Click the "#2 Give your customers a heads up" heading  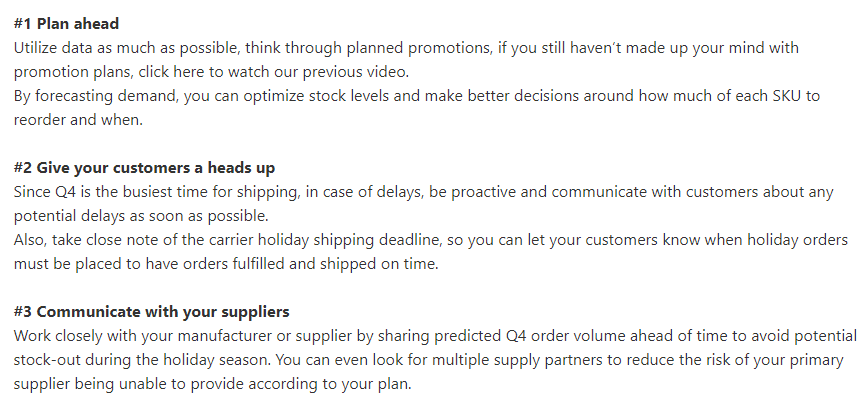coord(144,167)
